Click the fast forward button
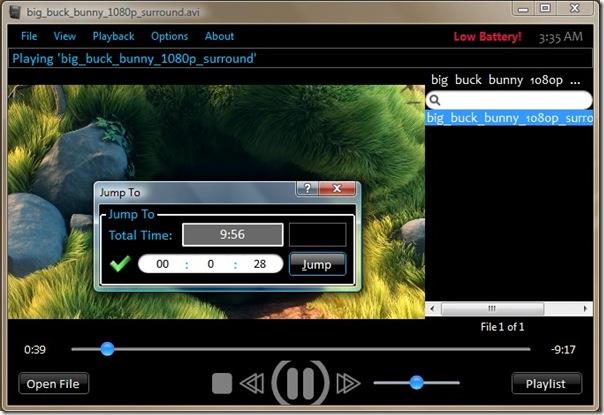 pyautogui.click(x=348, y=384)
